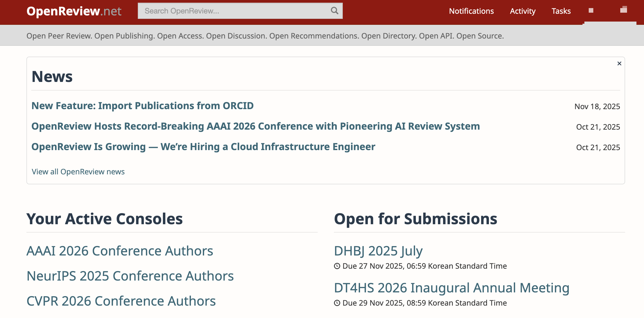Click the clock icon beside DHBJ due date
The height and width of the screenshot is (318, 644).
[337, 266]
